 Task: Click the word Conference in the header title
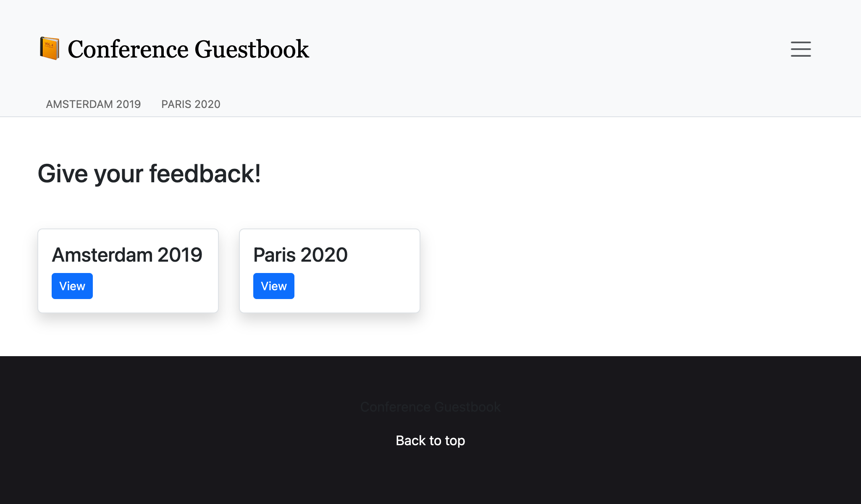[128, 49]
